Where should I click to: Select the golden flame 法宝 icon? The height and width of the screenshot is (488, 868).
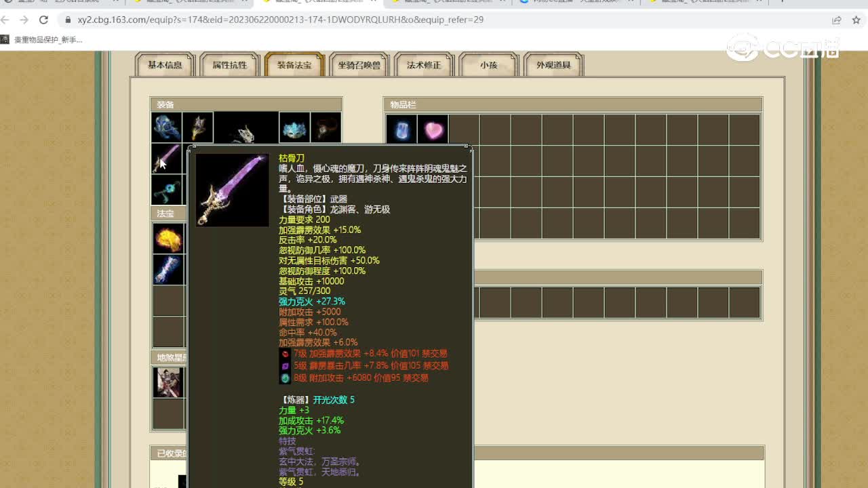(x=168, y=239)
